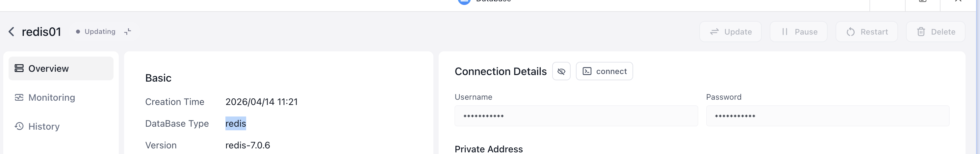
Task: Click the Monitoring chart icon in sidebar
Action: click(x=19, y=98)
